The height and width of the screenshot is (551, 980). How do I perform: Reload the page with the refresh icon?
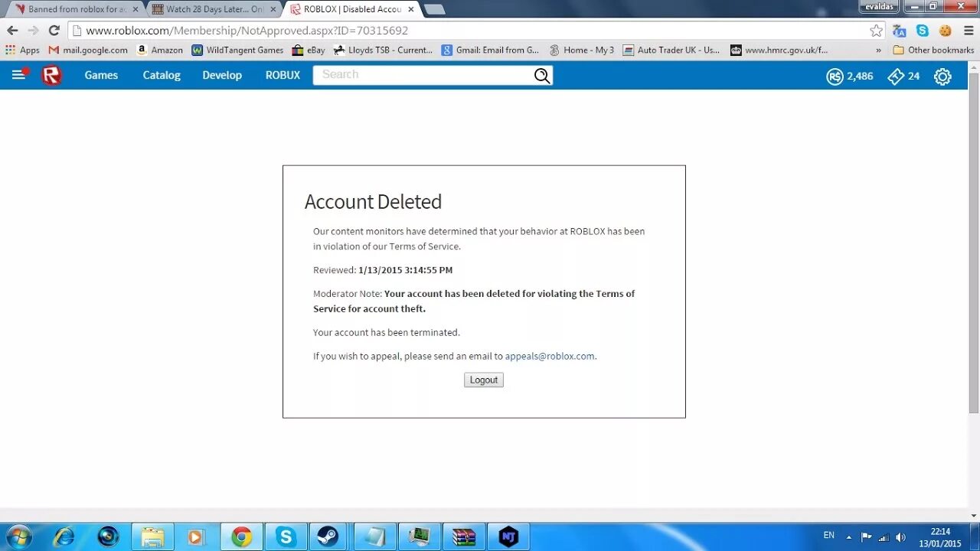[x=54, y=31]
